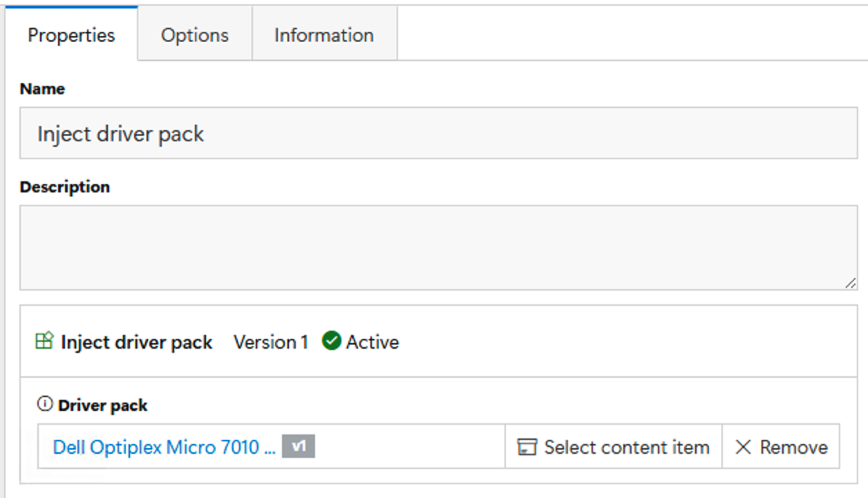Click the Inject driver pack step icon
The height and width of the screenshot is (498, 868).
pyautogui.click(x=44, y=341)
